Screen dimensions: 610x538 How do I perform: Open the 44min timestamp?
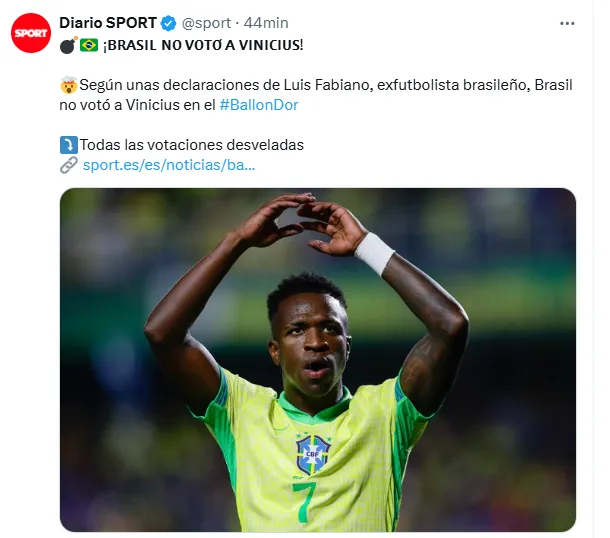(x=266, y=23)
